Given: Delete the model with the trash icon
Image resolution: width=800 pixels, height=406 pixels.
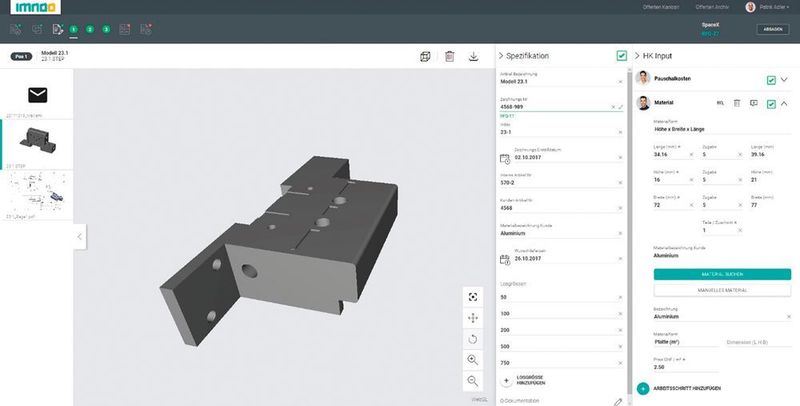Looking at the screenshot, I should click(449, 57).
